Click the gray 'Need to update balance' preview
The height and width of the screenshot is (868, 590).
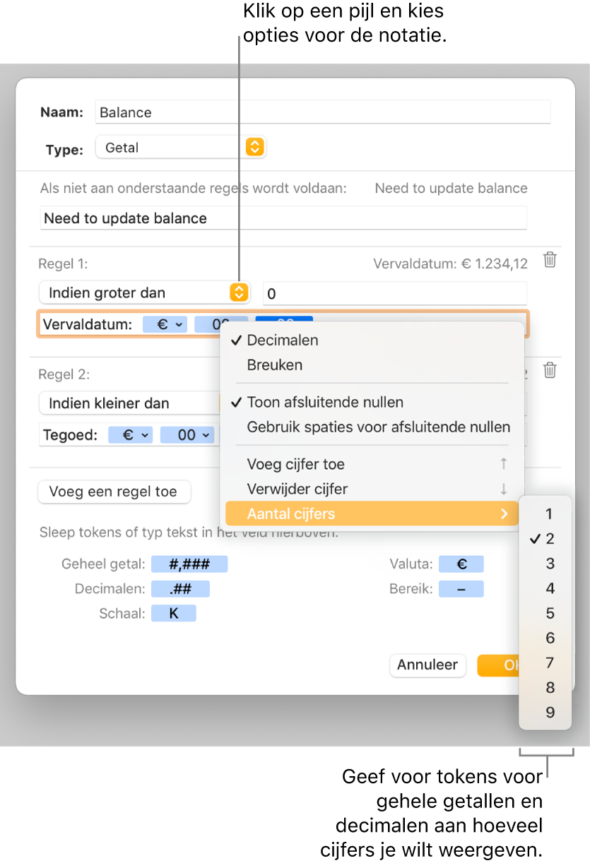tap(451, 189)
